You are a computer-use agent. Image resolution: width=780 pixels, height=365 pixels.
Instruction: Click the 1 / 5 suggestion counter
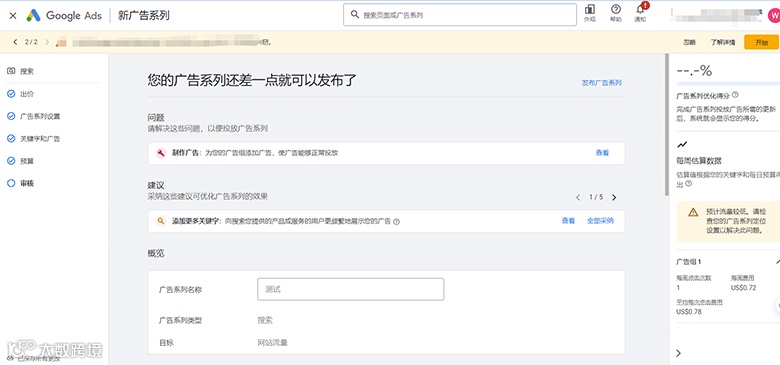[x=596, y=197]
